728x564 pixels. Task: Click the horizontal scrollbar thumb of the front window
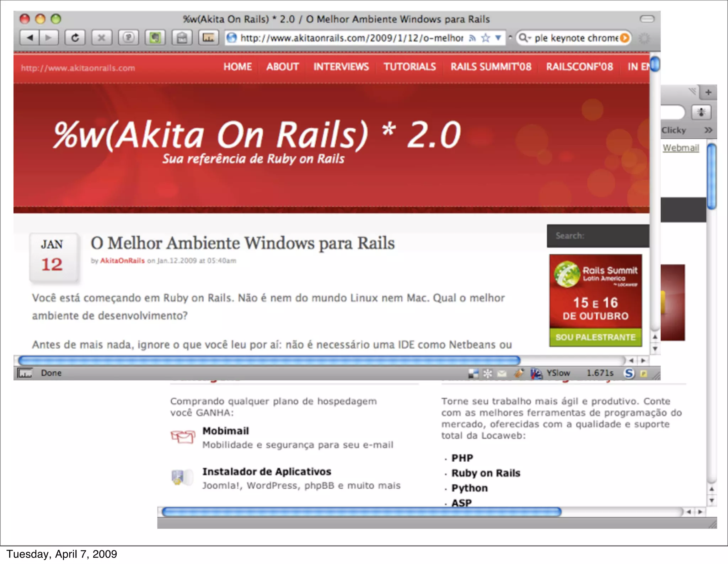(269, 361)
